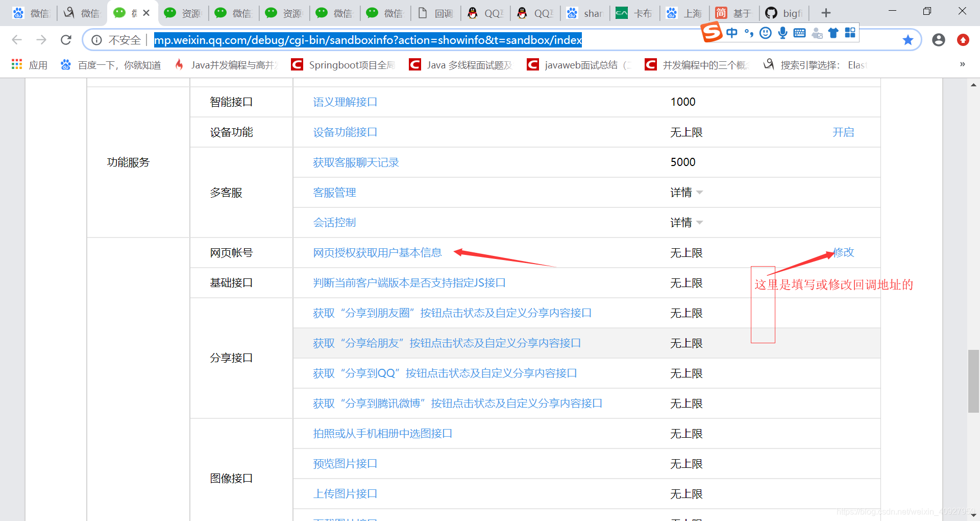
Task: Click the scrollbar up arrow
Action: [x=973, y=85]
